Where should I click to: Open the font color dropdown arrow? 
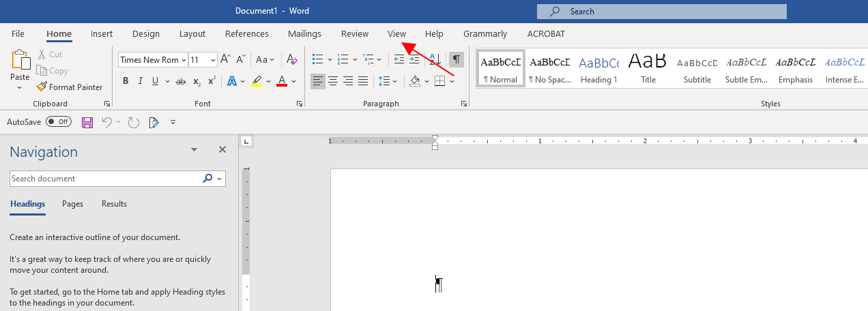pos(293,81)
